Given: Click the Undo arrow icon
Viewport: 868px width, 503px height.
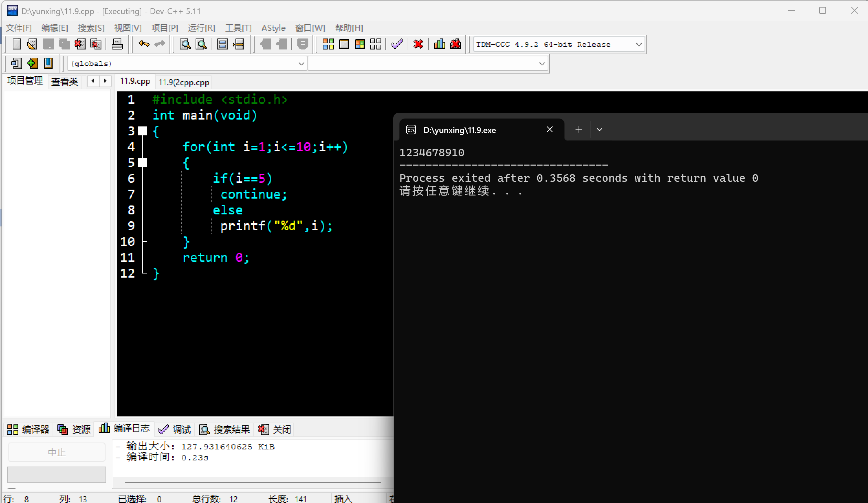Looking at the screenshot, I should click(x=144, y=44).
